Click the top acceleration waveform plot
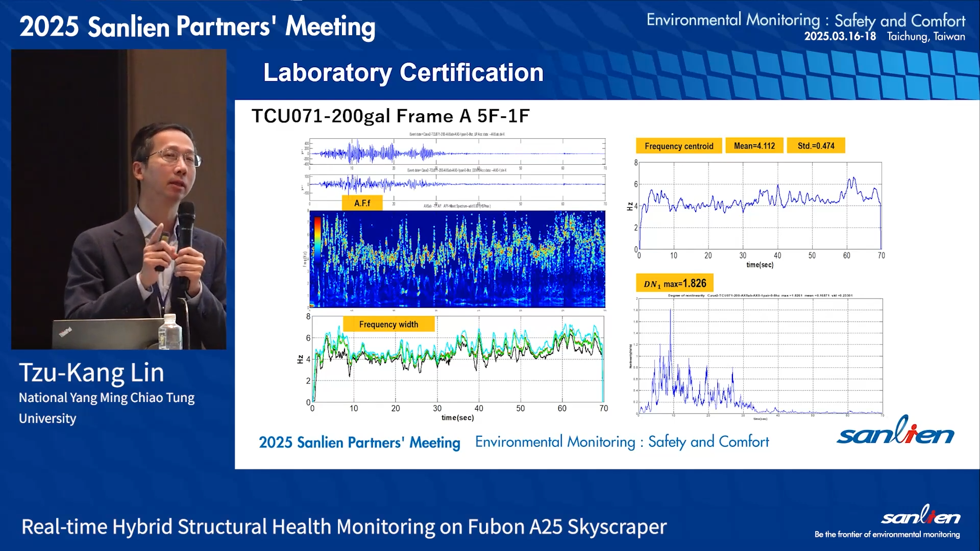The image size is (980, 551). click(x=457, y=152)
